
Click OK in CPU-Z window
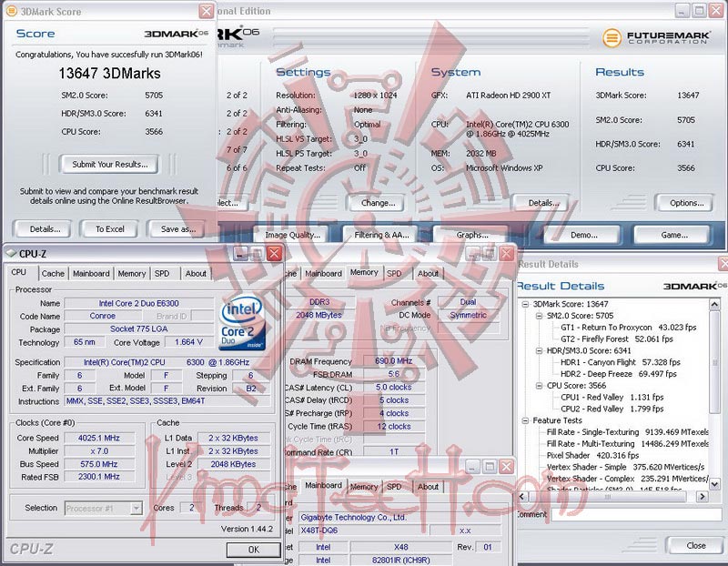click(254, 550)
